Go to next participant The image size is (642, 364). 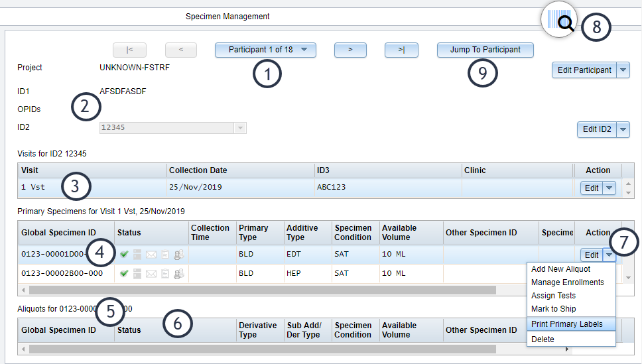pos(350,50)
